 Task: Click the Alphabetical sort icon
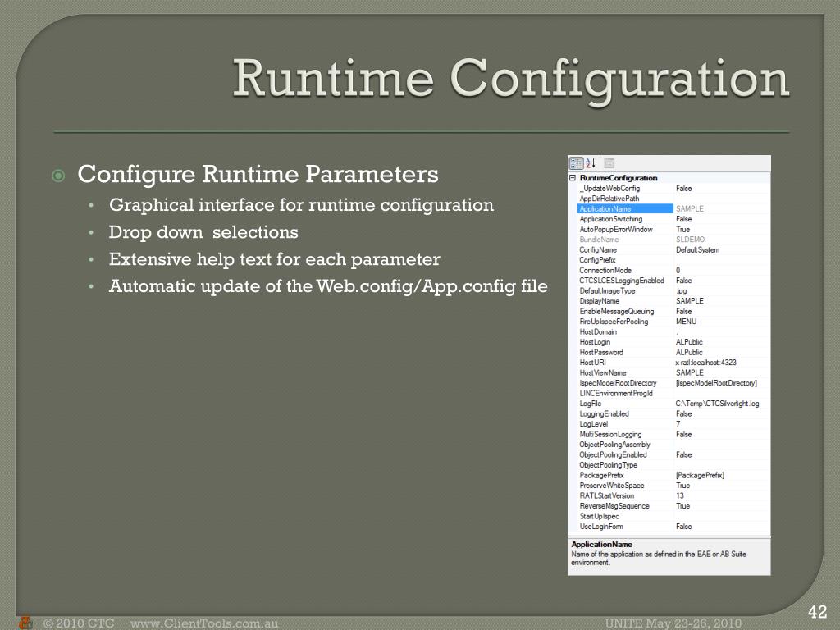click(x=591, y=163)
